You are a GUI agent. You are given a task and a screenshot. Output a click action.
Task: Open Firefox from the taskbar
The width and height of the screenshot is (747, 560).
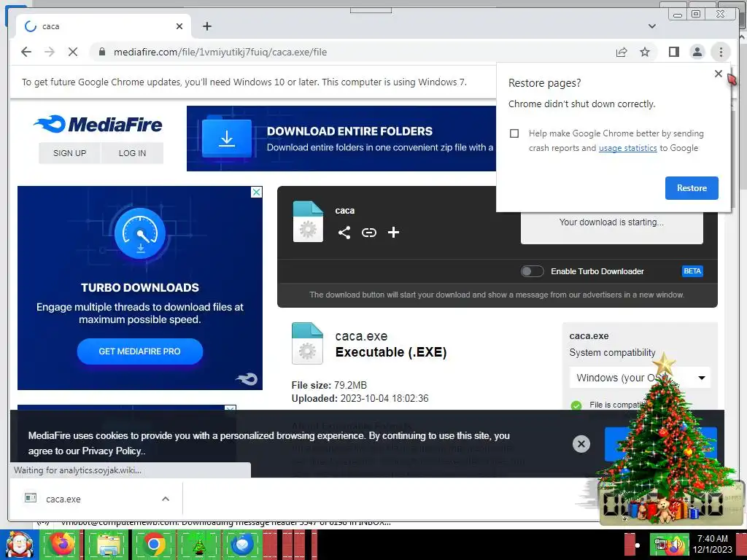click(x=61, y=545)
